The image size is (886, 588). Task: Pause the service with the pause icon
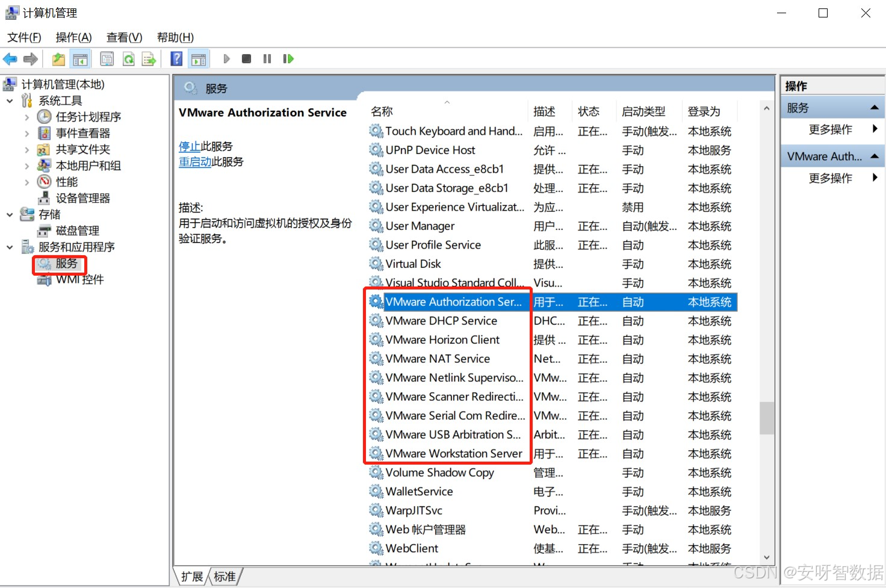pyautogui.click(x=267, y=59)
